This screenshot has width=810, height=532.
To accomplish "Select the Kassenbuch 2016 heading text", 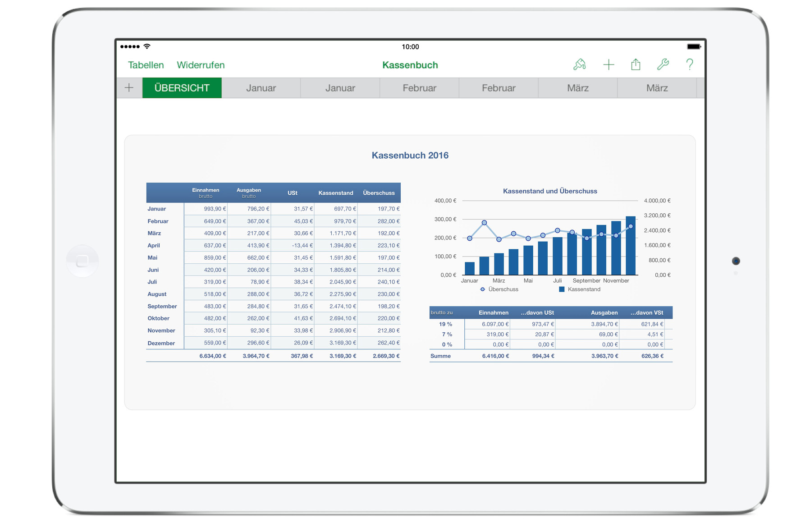I will pyautogui.click(x=410, y=156).
